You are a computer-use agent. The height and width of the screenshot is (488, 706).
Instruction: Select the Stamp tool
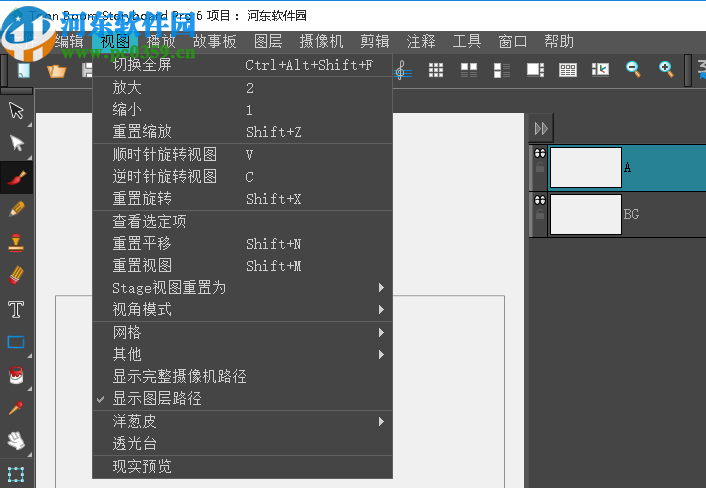tap(16, 243)
